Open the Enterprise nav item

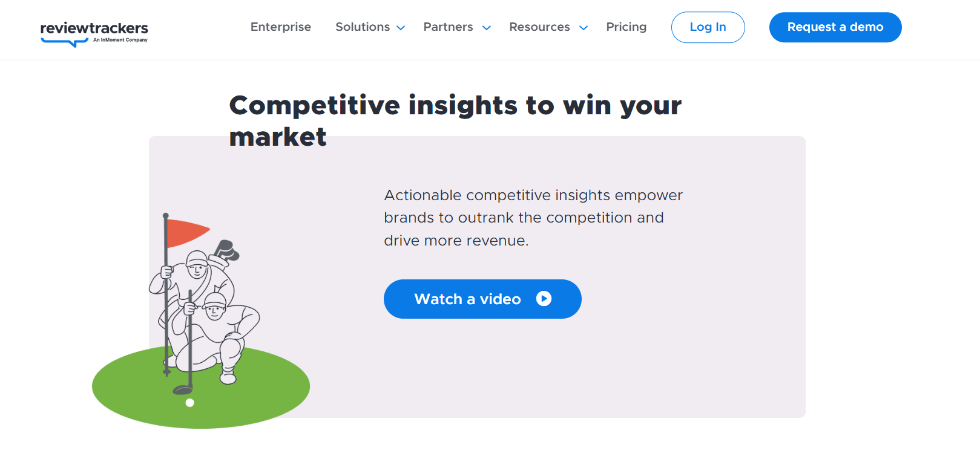281,27
